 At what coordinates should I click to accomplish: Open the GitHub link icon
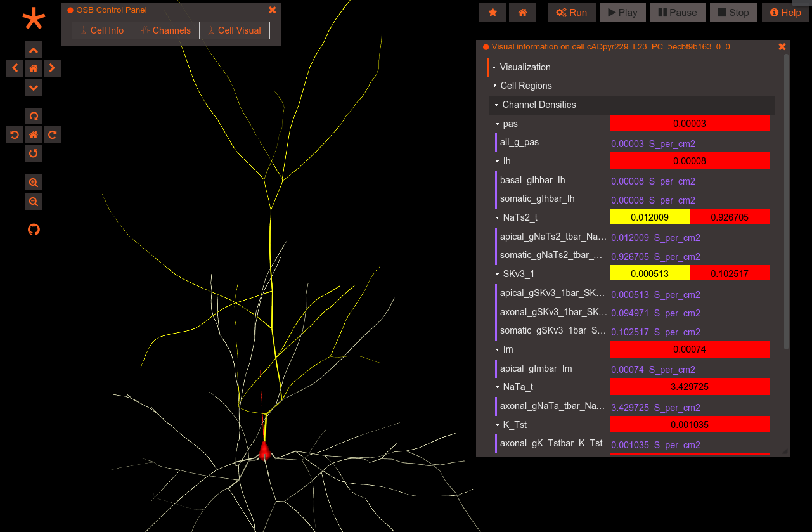pos(34,230)
